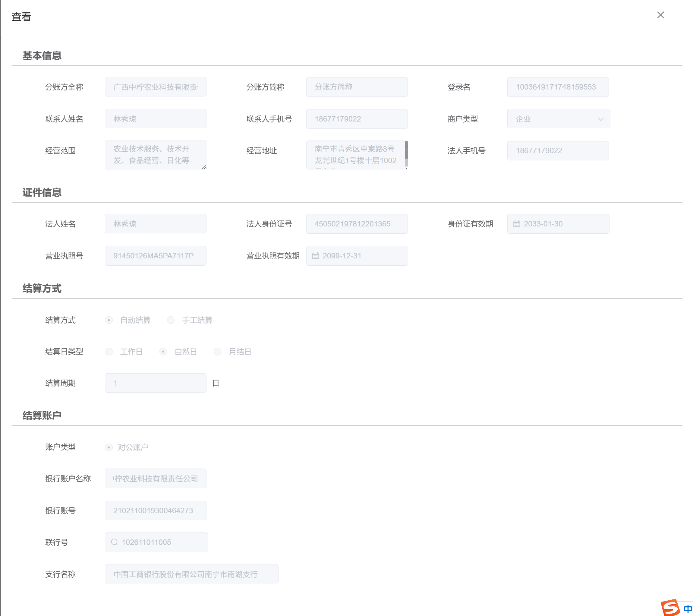Click the 分账方简称 input field

357,87
